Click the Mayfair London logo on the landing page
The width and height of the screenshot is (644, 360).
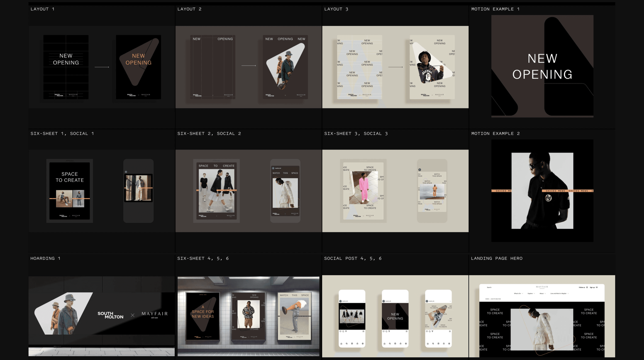coord(542,287)
